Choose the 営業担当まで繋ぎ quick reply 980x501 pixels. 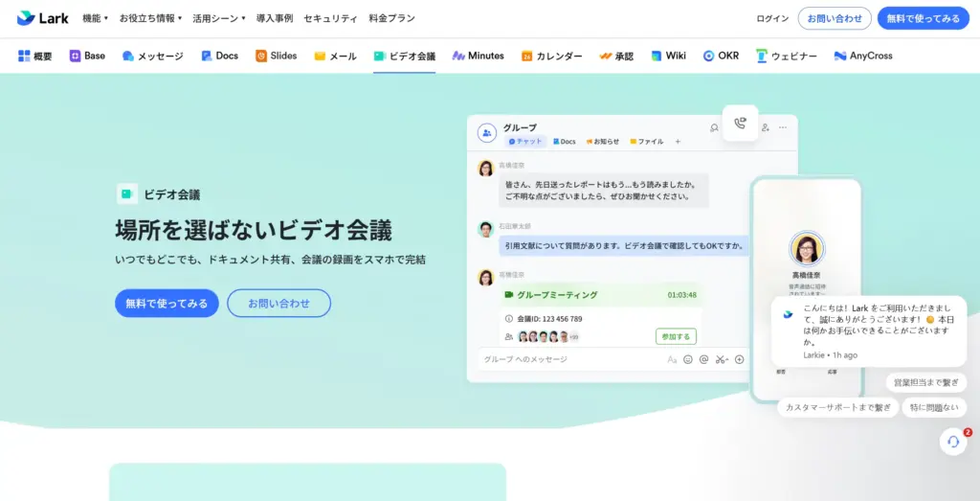[925, 382]
